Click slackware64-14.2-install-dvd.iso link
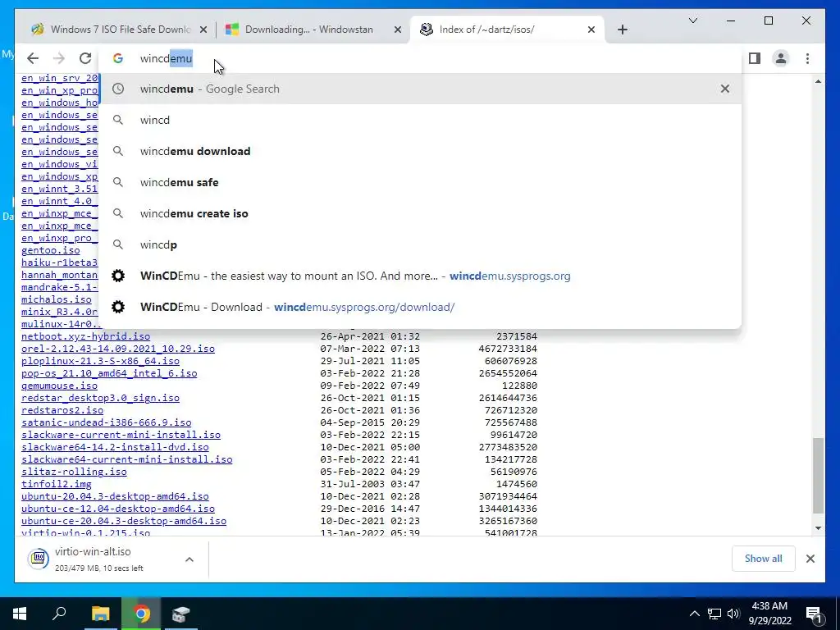The height and width of the screenshot is (630, 840). point(115,447)
